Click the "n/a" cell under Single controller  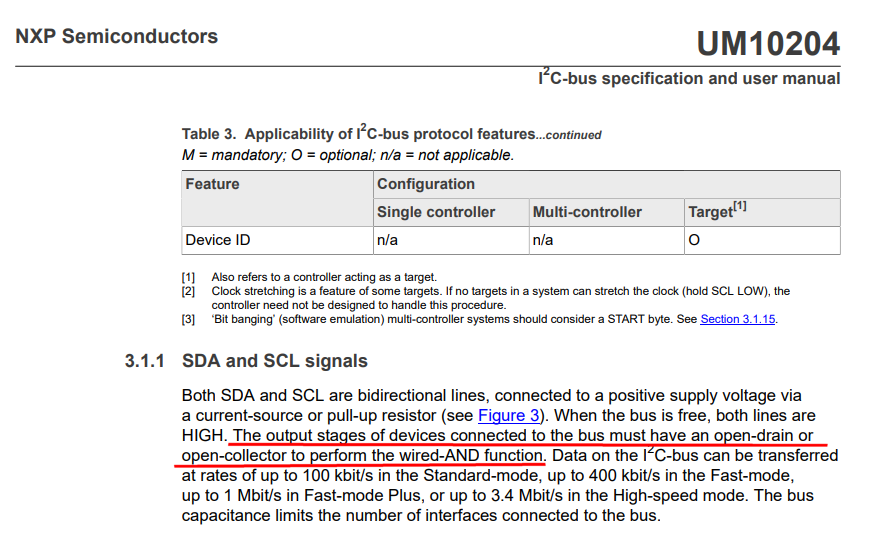tap(387, 240)
